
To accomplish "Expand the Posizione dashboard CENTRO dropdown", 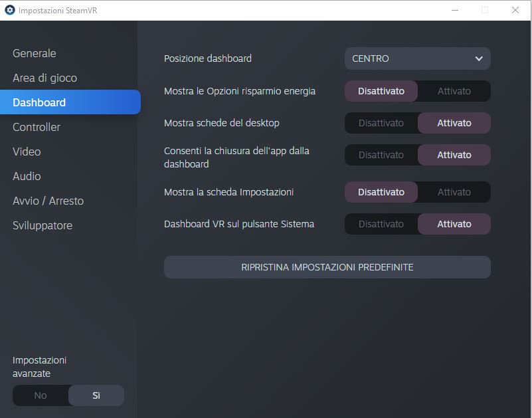I will [417, 58].
